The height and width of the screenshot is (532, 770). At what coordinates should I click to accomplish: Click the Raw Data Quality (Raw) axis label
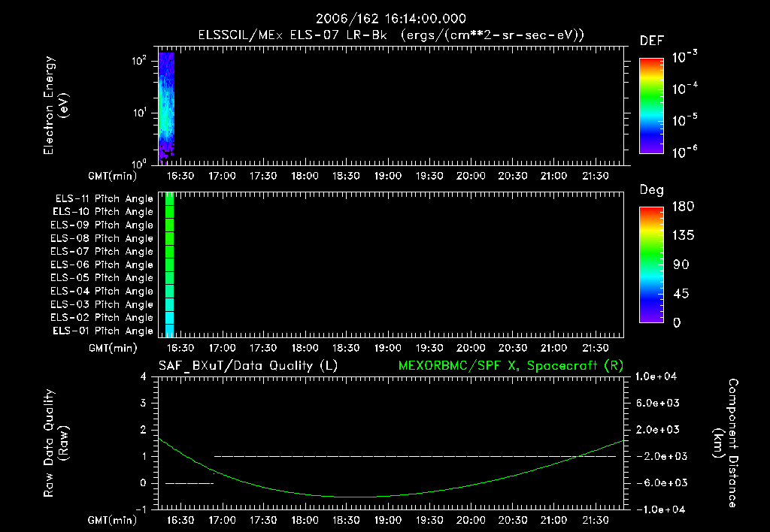click(56, 443)
